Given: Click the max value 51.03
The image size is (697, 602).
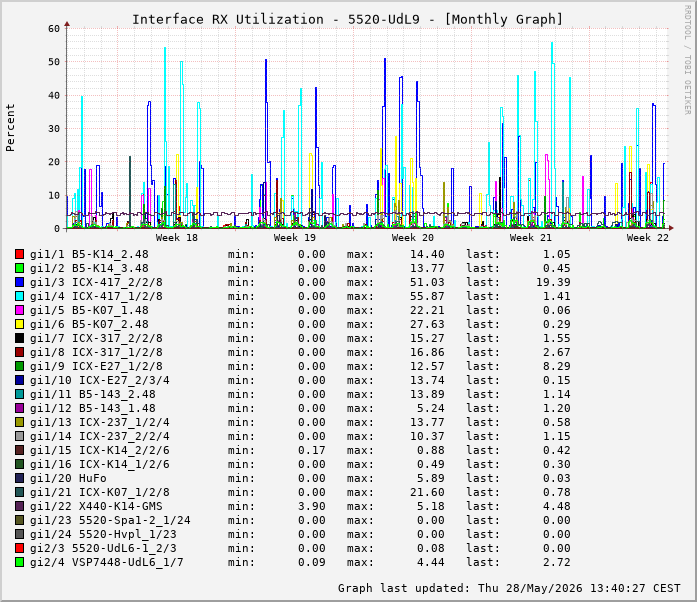Looking at the screenshot, I should click(x=427, y=282).
